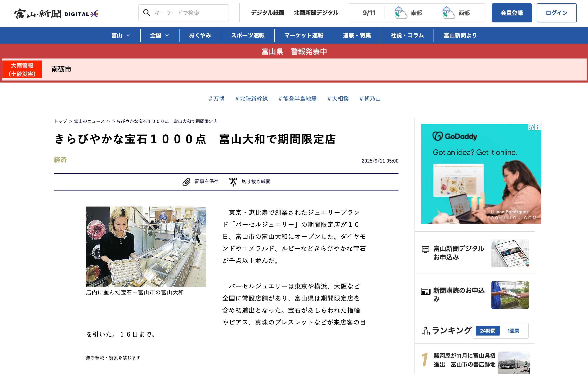Select the 24時間 ranking toggle
This screenshot has width=588, height=374.
coord(487,331)
